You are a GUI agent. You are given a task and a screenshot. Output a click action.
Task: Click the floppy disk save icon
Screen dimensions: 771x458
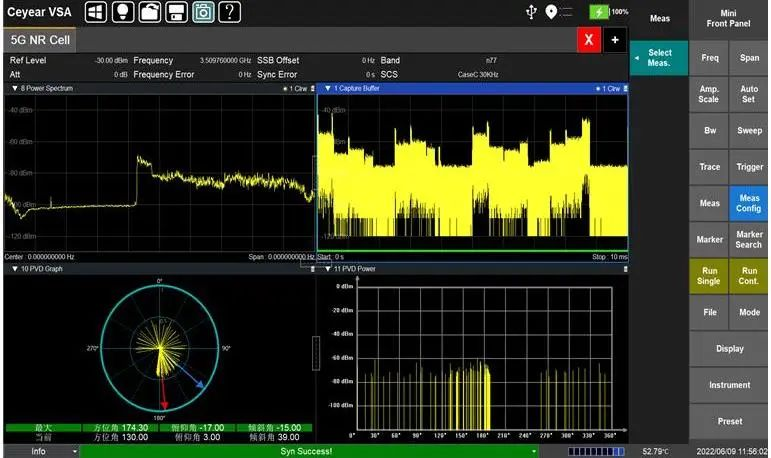pos(175,12)
